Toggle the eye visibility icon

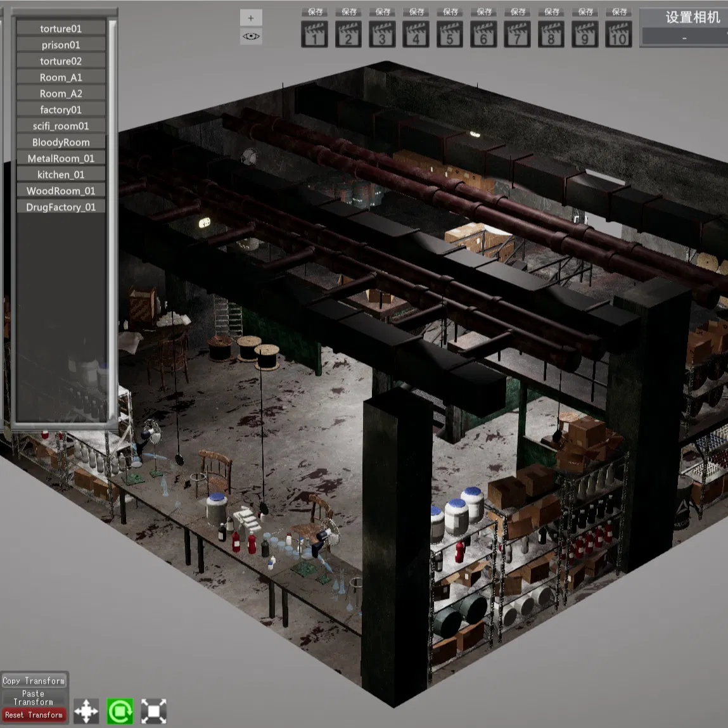(251, 36)
